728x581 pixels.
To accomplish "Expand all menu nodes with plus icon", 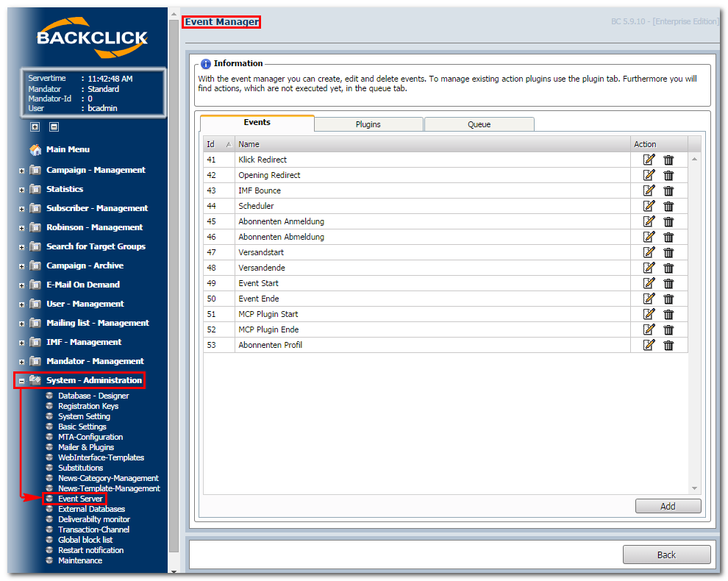I will [35, 126].
